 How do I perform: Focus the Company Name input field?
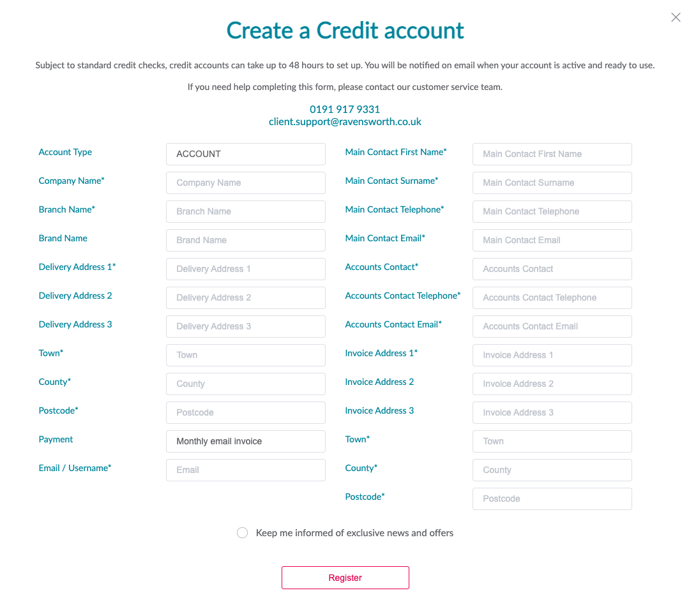click(245, 183)
